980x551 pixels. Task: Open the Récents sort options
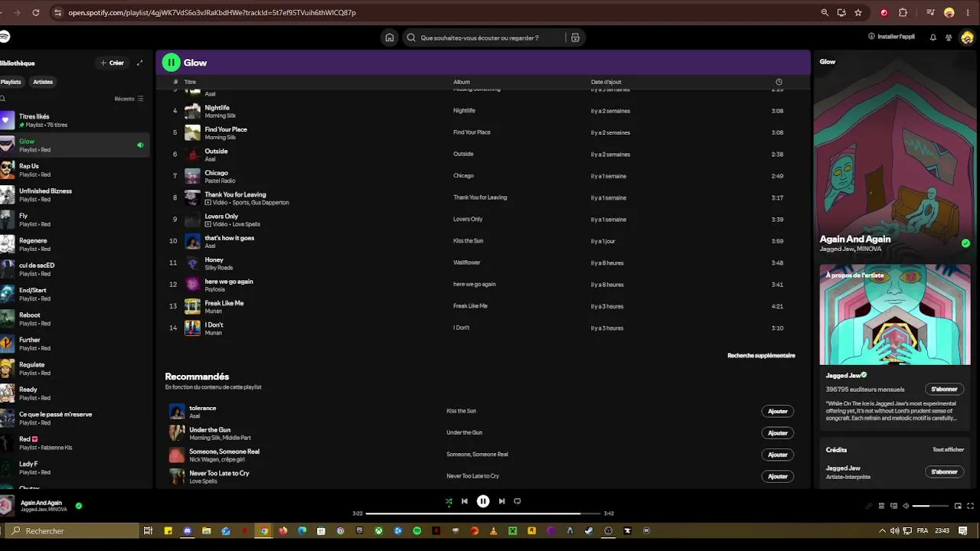coord(129,99)
